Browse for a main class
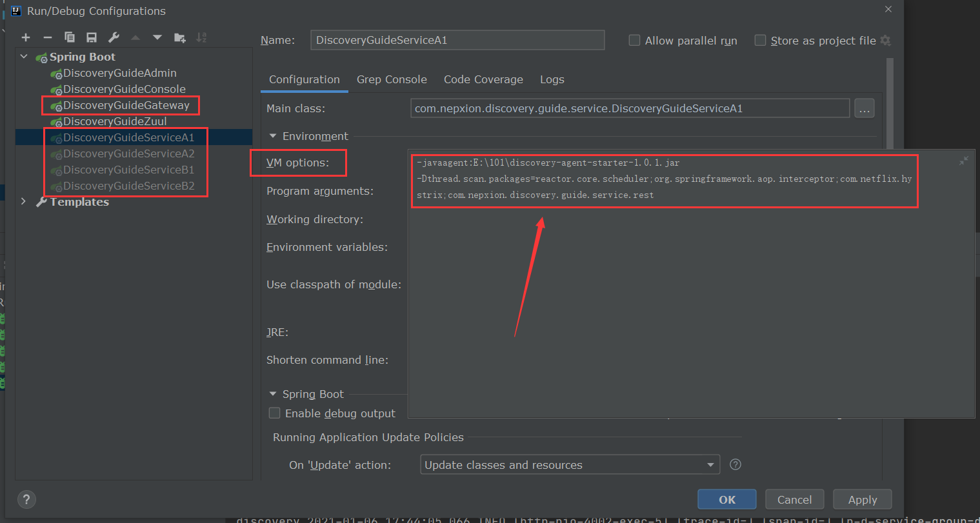Image resolution: width=980 pixels, height=523 pixels. coord(865,108)
